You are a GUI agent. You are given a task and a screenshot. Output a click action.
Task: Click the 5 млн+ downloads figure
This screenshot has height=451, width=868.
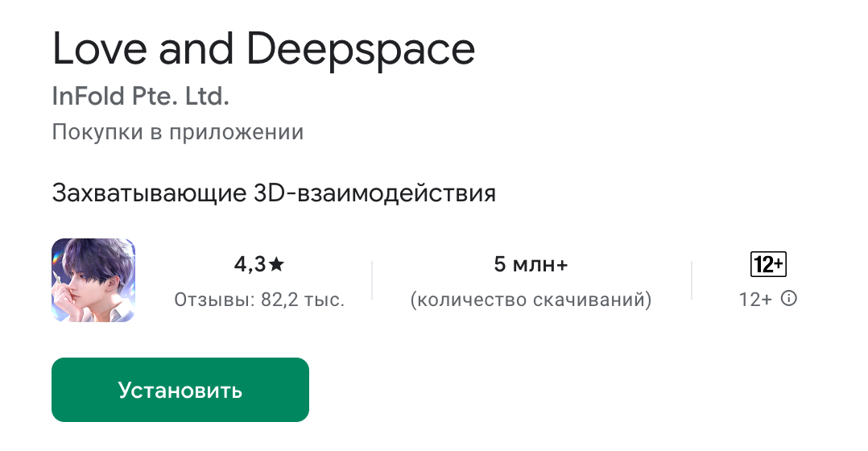[x=531, y=264]
